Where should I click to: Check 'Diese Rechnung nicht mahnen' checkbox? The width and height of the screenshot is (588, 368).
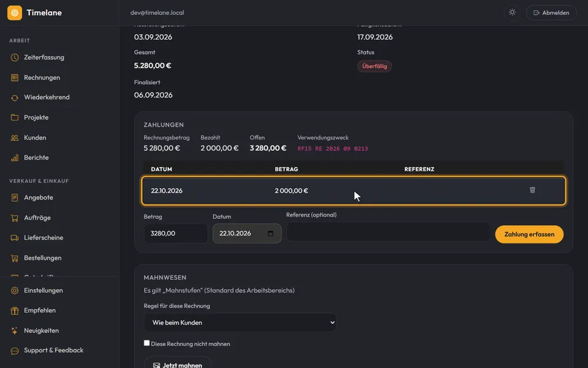coord(146,343)
